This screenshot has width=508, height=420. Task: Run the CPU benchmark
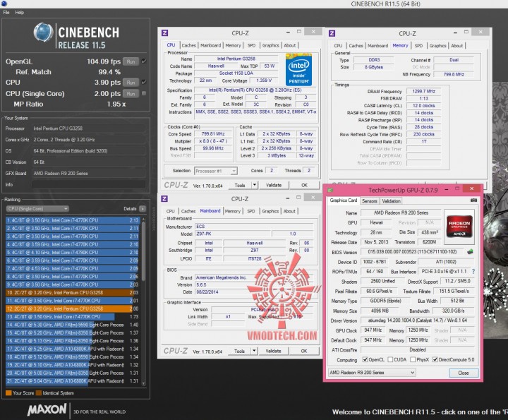(x=131, y=83)
